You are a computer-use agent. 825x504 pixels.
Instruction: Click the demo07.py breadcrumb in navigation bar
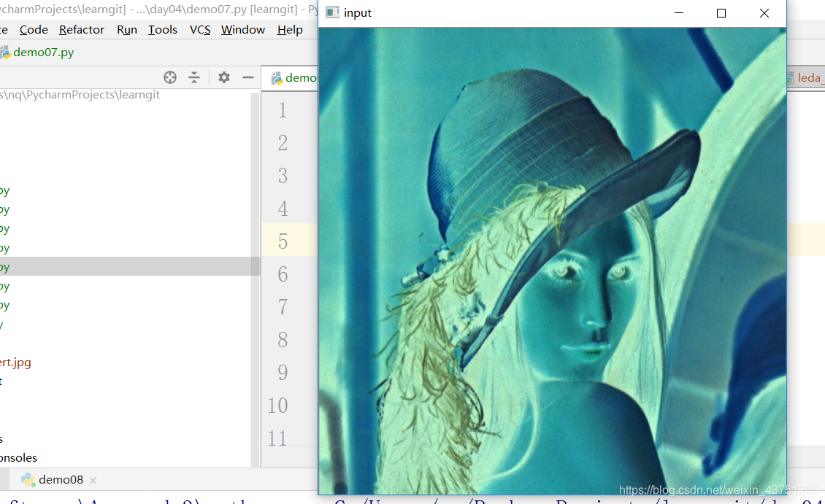(x=37, y=53)
